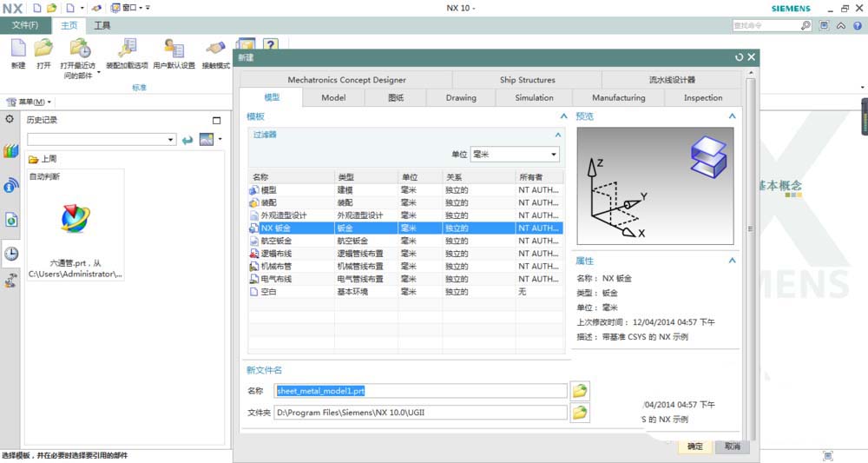
Task: Click the quick-access touch mode icon
Action: [x=96, y=9]
